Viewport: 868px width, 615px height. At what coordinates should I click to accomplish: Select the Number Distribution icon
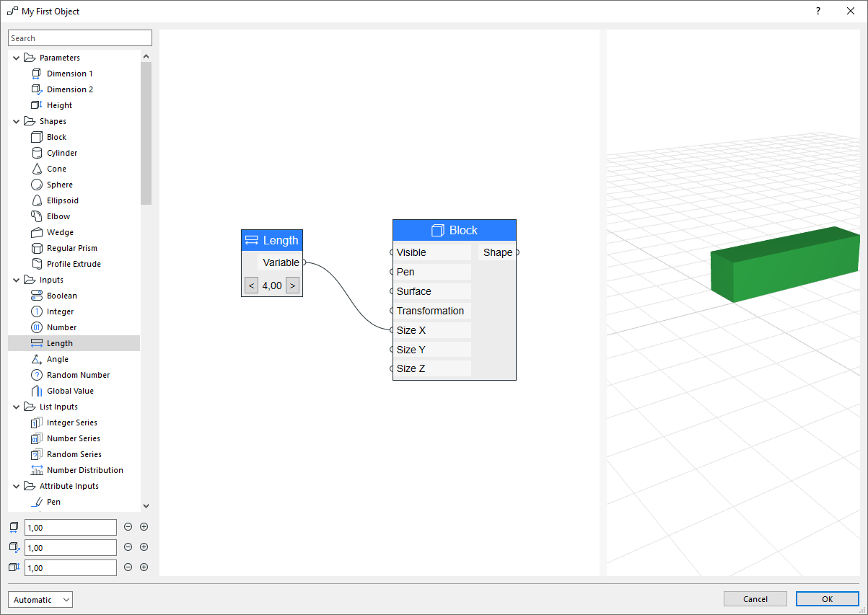tap(37, 470)
